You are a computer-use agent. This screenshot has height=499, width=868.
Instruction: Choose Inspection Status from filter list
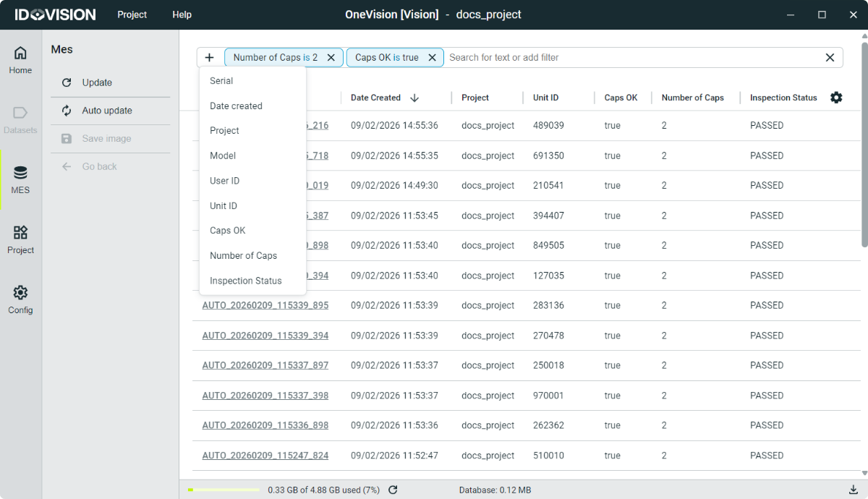click(x=245, y=281)
